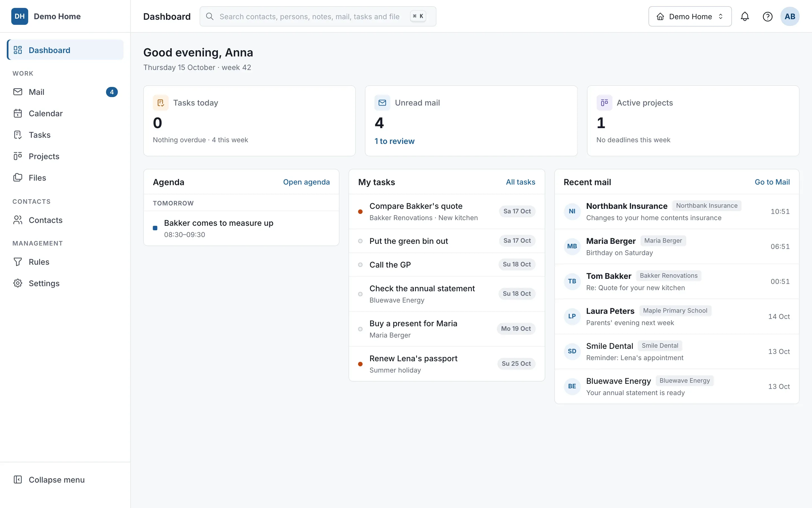
Task: Mark Compare Bakker's quote task done
Action: click(x=360, y=212)
